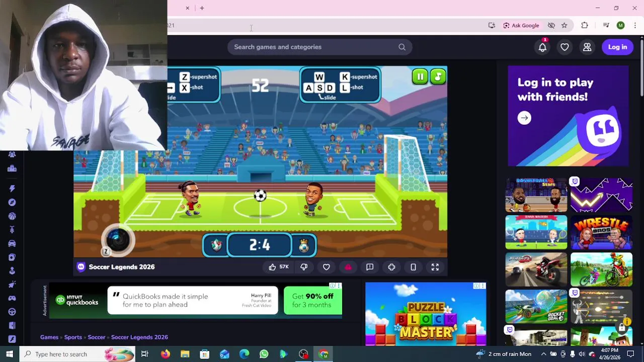Click Type here to search box
Image resolution: width=644 pixels, height=362 pixels.
(x=78, y=354)
